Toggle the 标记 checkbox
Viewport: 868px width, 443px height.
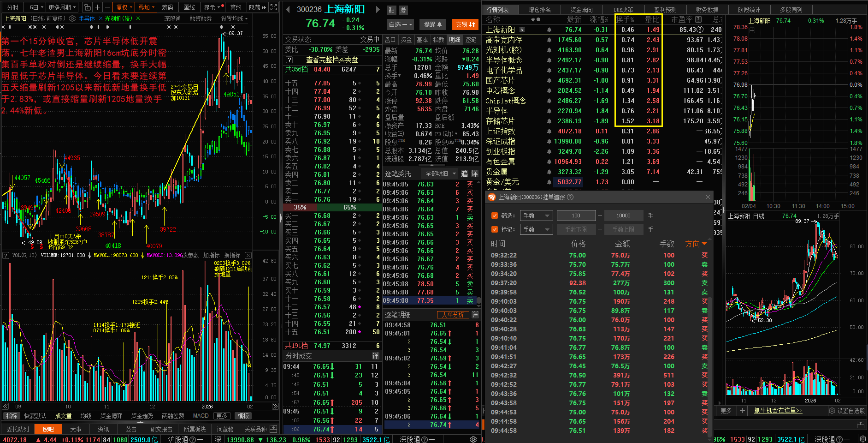pyautogui.click(x=495, y=229)
